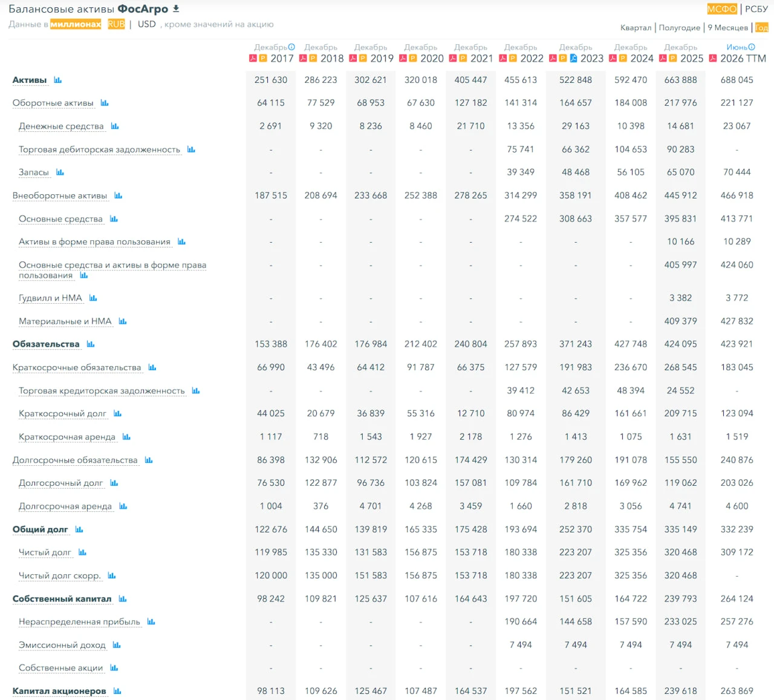
Task: Open the chart icon for Краткосрочный долг
Action: click(x=117, y=414)
